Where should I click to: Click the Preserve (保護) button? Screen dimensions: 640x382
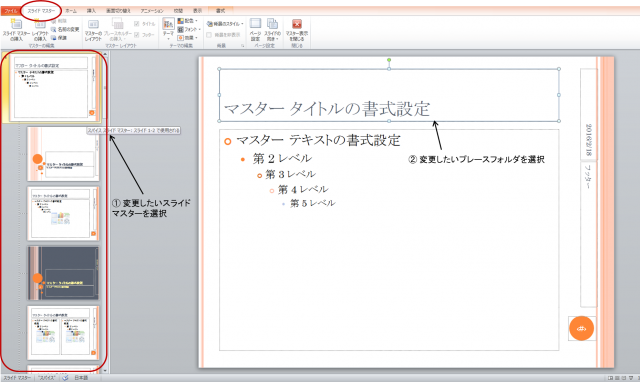[x=59, y=38]
